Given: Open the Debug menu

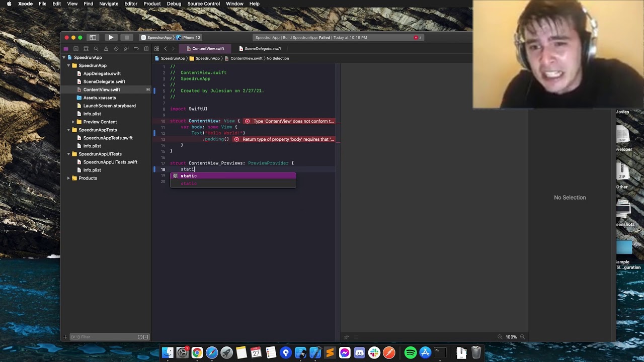Looking at the screenshot, I should (174, 4).
